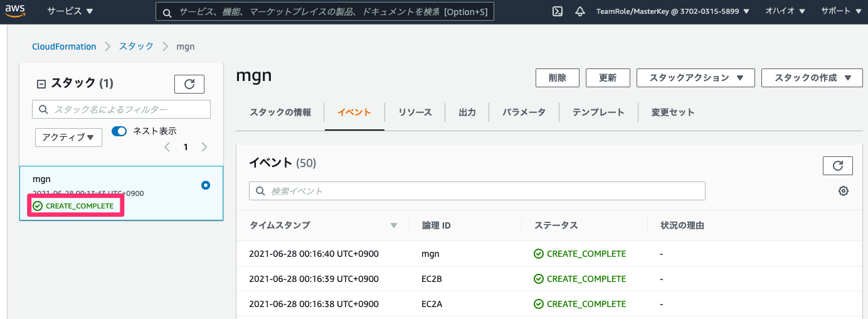Open the Ohio region selector
Image resolution: width=868 pixels, height=319 pixels.
click(785, 11)
